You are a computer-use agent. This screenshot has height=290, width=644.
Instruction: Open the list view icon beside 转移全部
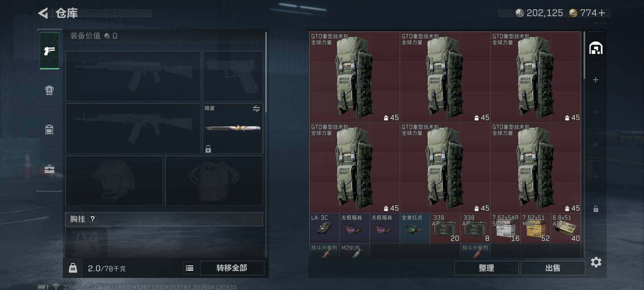click(x=190, y=268)
